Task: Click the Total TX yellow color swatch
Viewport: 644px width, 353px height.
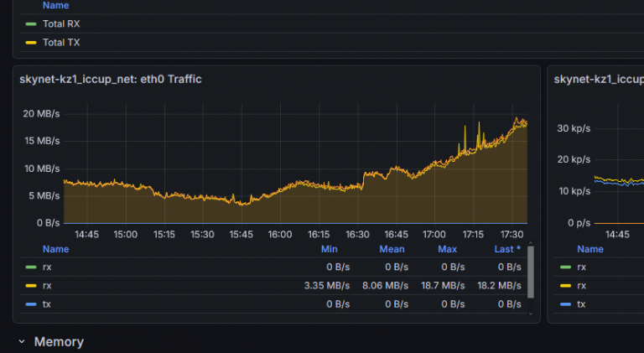Action: [x=31, y=42]
